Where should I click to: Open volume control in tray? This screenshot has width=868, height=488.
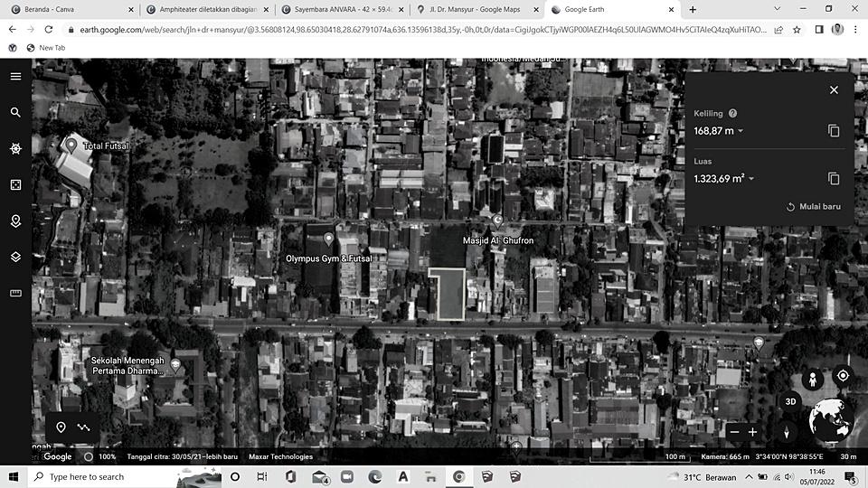pyautogui.click(x=789, y=477)
